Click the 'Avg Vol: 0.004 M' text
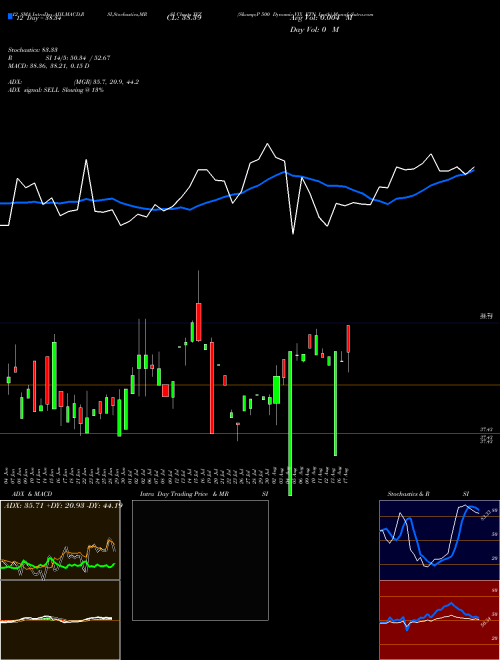The height and width of the screenshot is (660, 500). (x=321, y=18)
